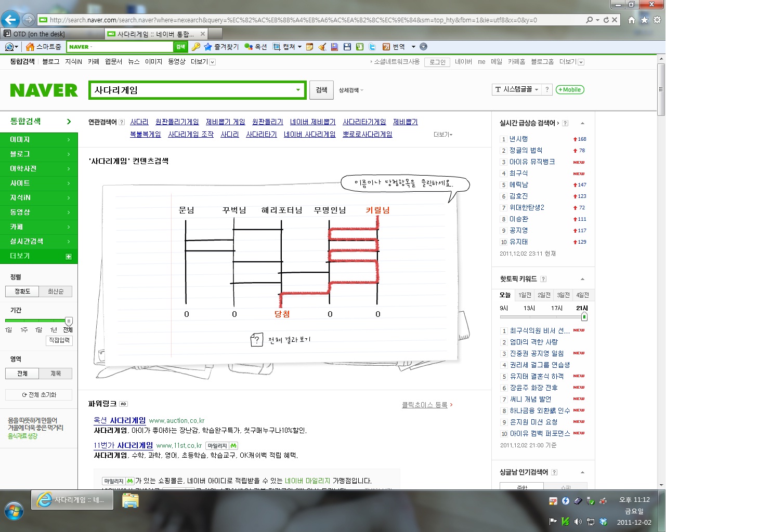Open 스마트줌 house icon on the toolbar
The height and width of the screenshot is (532, 770).
coord(44,47)
